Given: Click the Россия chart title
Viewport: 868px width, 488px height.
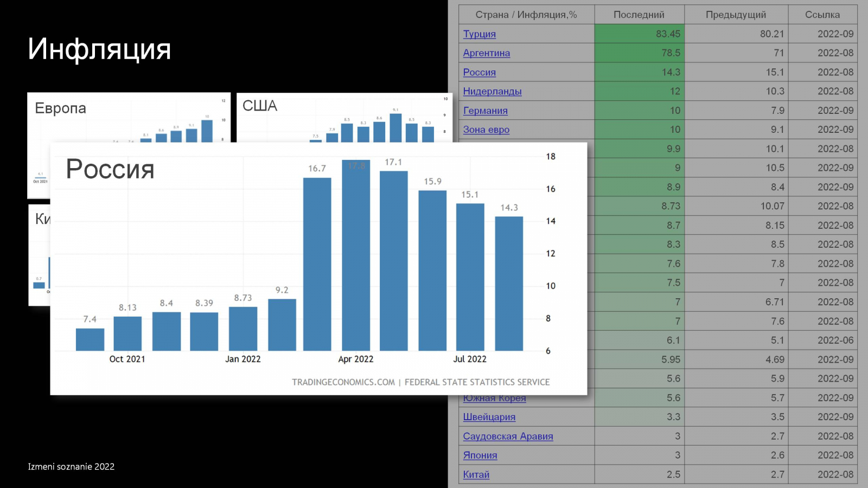Looking at the screenshot, I should [x=110, y=169].
